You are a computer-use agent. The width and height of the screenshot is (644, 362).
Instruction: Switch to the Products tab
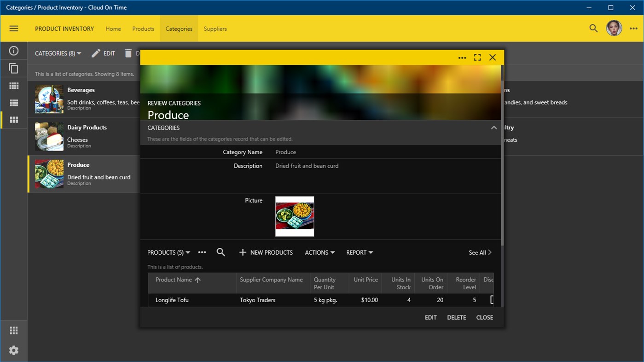[x=143, y=28]
